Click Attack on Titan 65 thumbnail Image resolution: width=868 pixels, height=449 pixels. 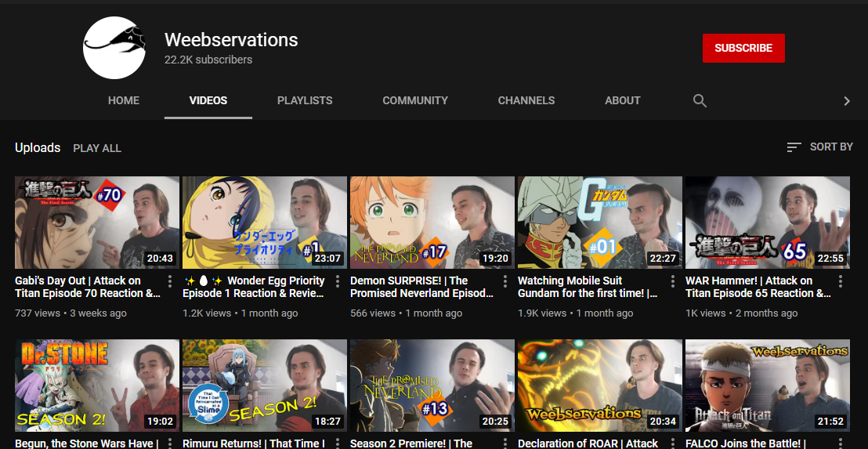tap(768, 223)
